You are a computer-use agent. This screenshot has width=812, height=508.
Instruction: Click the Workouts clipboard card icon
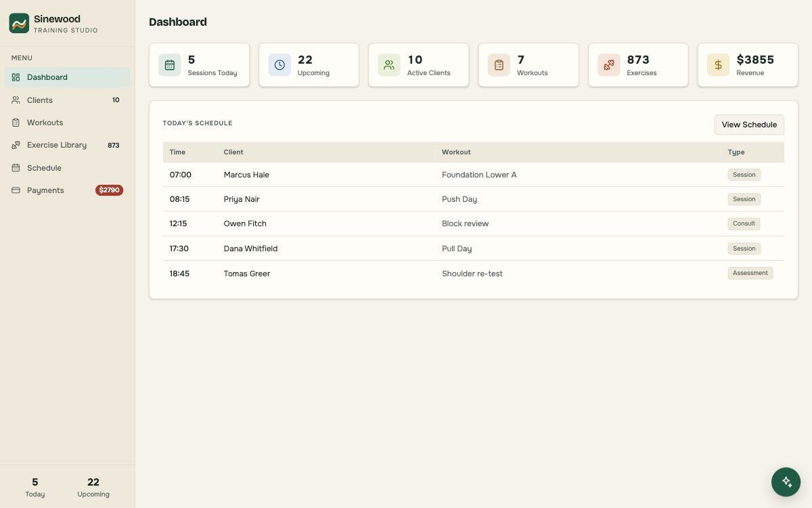tap(499, 65)
